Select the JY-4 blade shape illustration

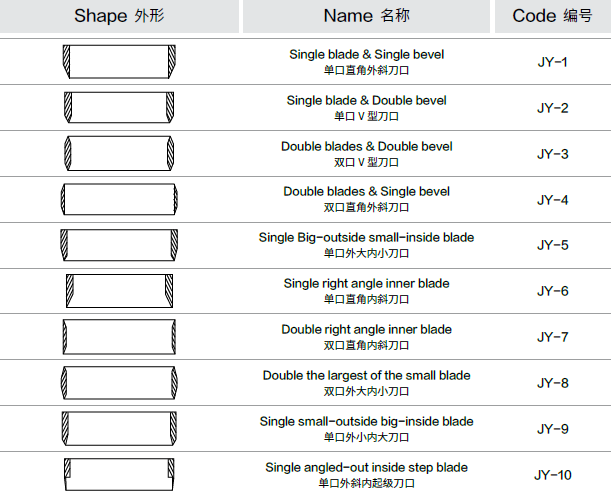coord(119,199)
